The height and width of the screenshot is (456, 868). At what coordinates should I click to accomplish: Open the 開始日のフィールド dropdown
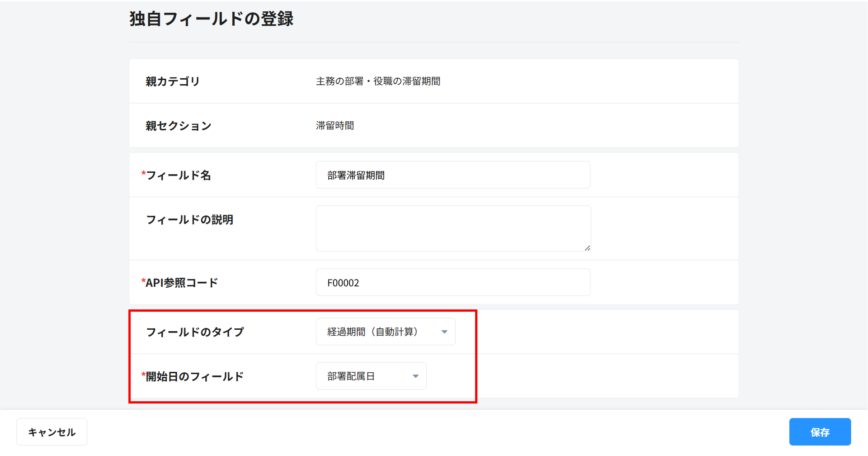[371, 376]
